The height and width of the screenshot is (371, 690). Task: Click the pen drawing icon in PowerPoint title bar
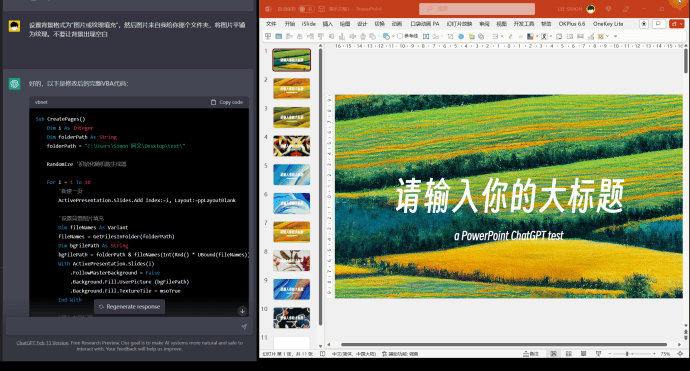click(626, 9)
